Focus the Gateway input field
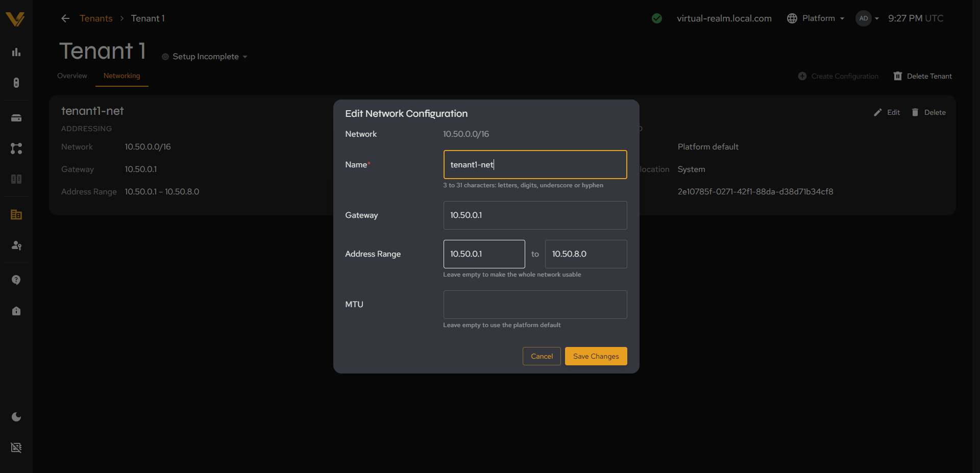This screenshot has height=473, width=980. coord(535,215)
